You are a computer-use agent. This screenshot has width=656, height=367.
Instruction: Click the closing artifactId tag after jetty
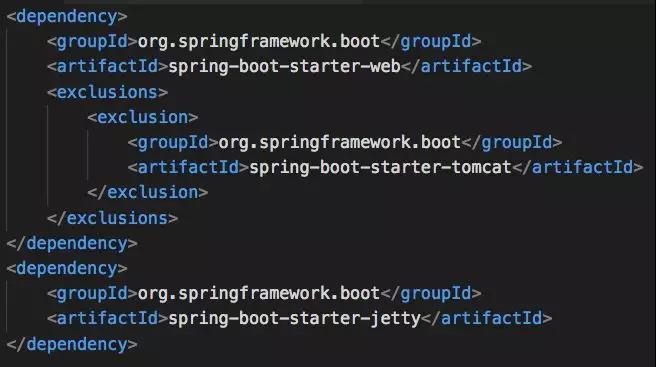pyautogui.click(x=487, y=318)
